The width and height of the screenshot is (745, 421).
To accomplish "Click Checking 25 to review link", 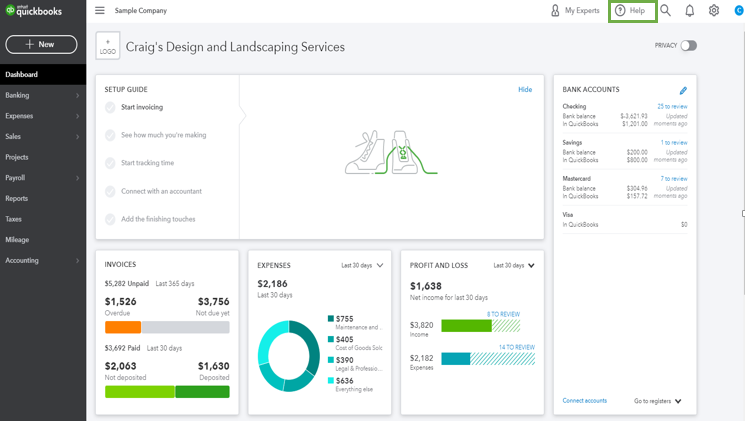I will (x=672, y=106).
